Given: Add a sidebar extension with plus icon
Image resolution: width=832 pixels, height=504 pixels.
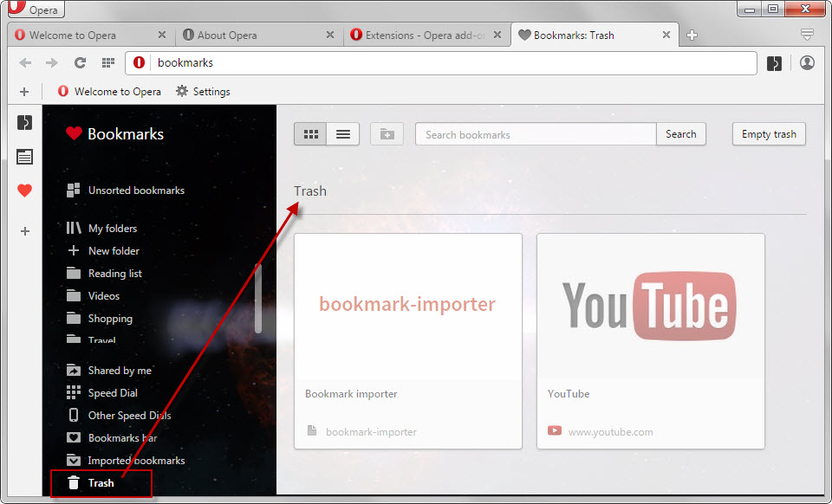Looking at the screenshot, I should click(24, 231).
